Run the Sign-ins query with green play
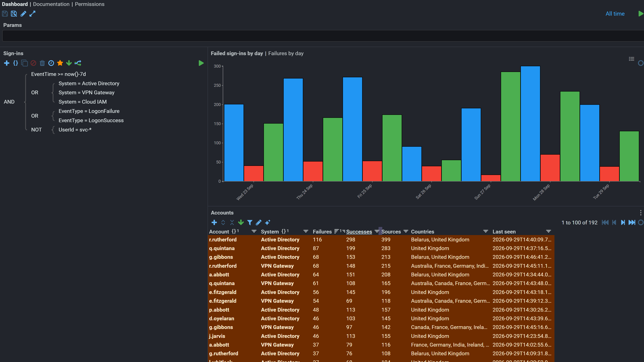 (x=201, y=63)
